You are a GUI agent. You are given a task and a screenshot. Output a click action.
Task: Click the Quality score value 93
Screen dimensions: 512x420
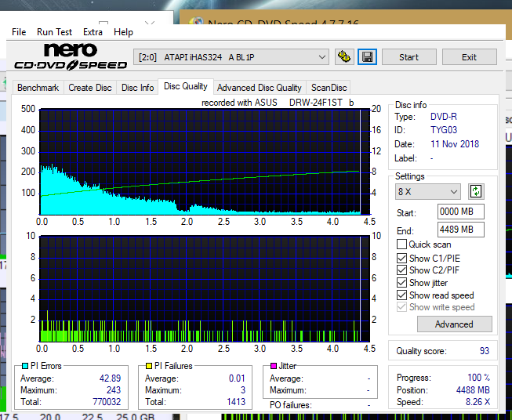[485, 351]
